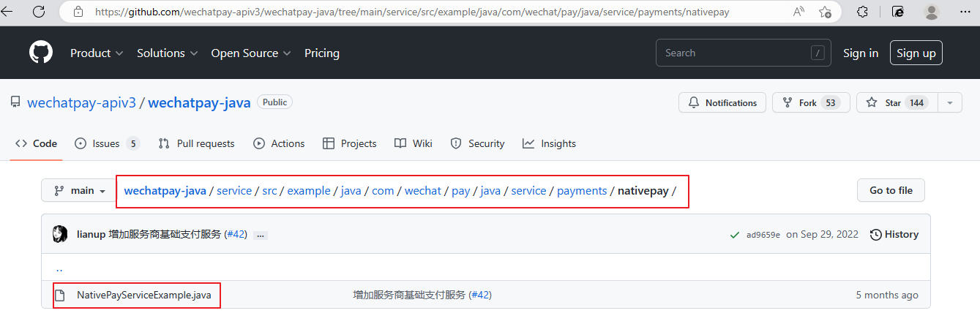Click the slash shortcut icon in search box
The height and width of the screenshot is (335, 980).
(818, 53)
